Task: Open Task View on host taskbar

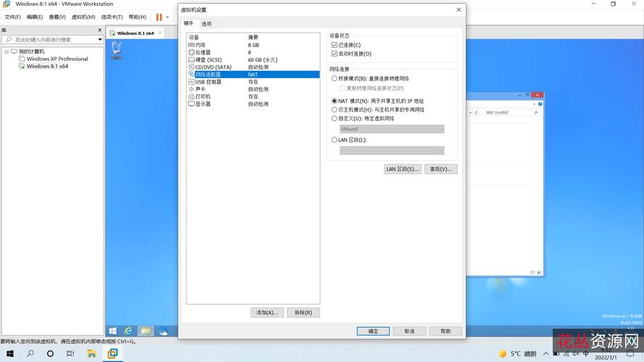Action: coord(70,353)
